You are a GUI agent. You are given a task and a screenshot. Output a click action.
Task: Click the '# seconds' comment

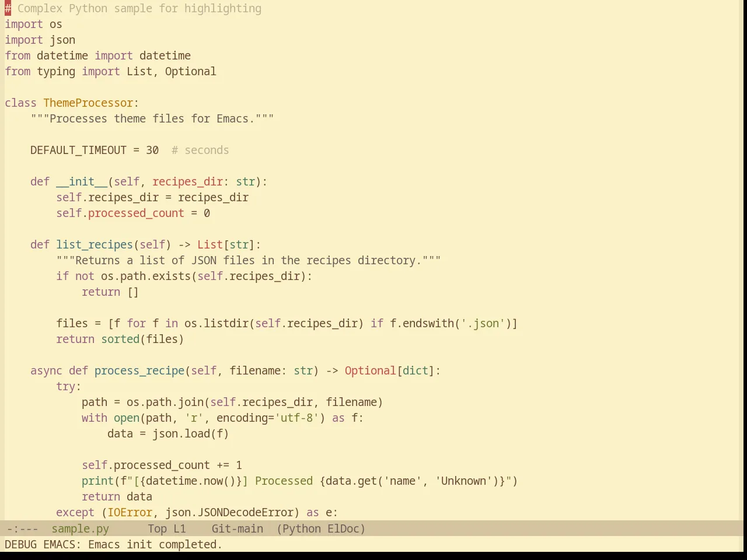tap(200, 150)
